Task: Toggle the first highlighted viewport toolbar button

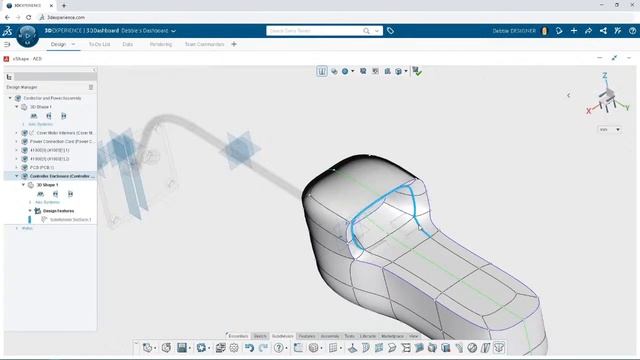Action: (322, 71)
